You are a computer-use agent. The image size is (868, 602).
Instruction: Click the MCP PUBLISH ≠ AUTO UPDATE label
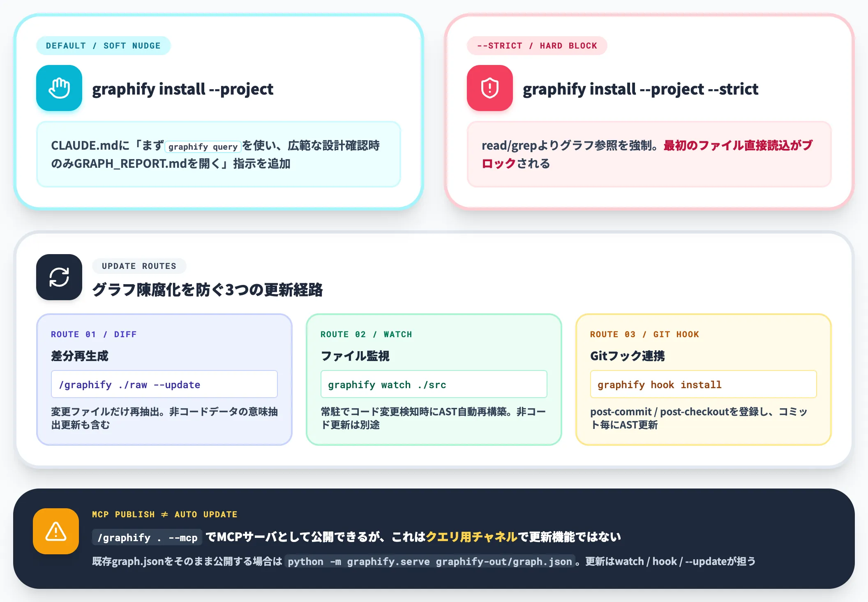coord(164,514)
